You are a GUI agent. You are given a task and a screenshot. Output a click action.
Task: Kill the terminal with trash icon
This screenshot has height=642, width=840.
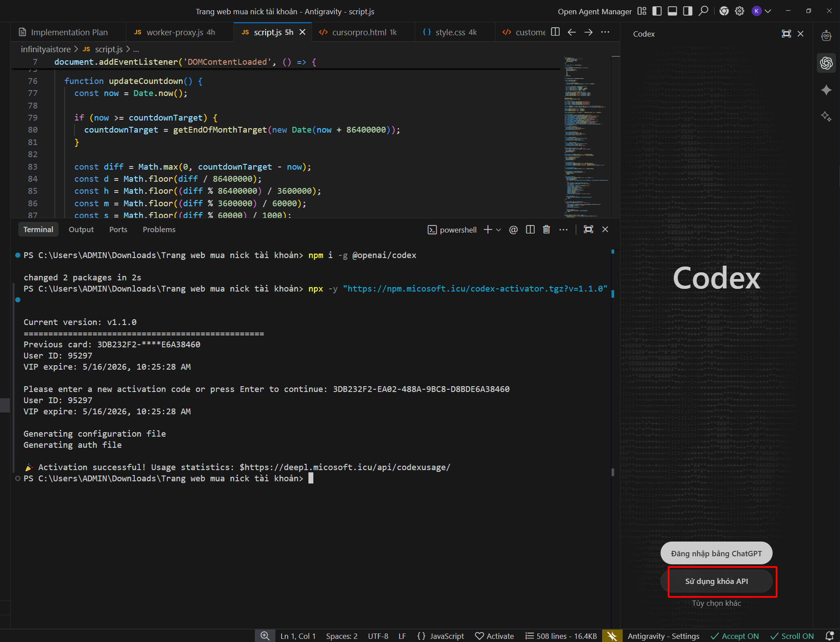coord(546,229)
